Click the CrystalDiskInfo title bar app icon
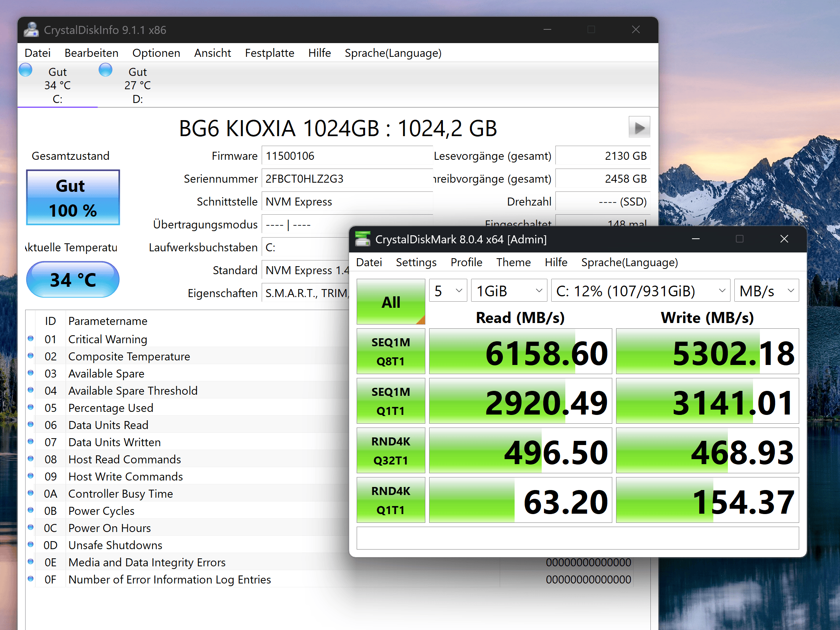The image size is (840, 630). pos(31,30)
